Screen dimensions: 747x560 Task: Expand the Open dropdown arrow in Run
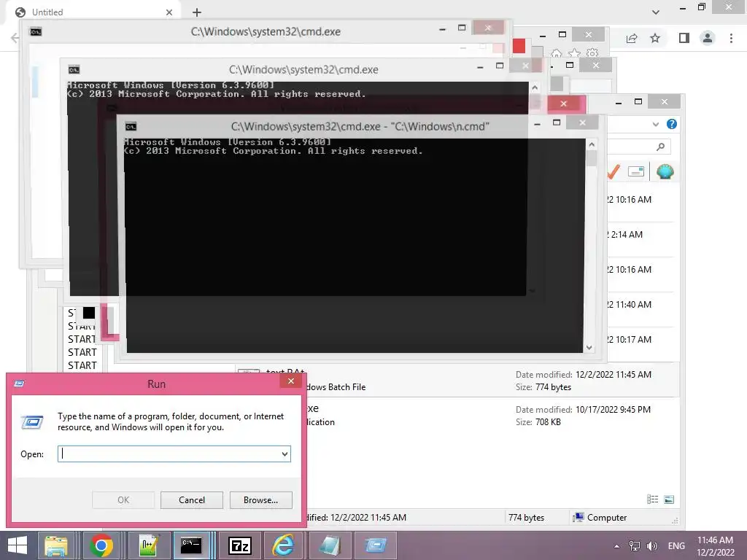coord(285,454)
